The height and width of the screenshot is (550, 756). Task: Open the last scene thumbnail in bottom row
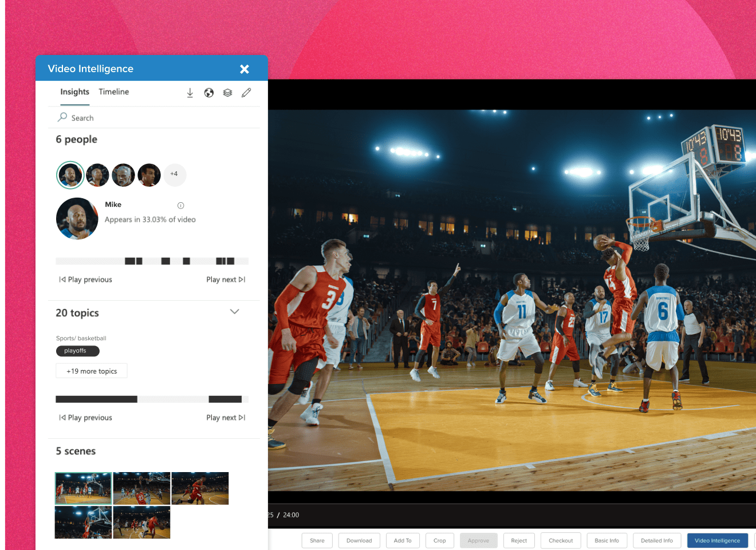[141, 522]
